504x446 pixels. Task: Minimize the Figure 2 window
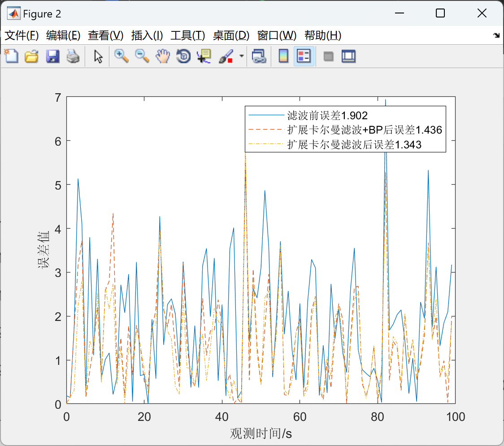pos(399,13)
